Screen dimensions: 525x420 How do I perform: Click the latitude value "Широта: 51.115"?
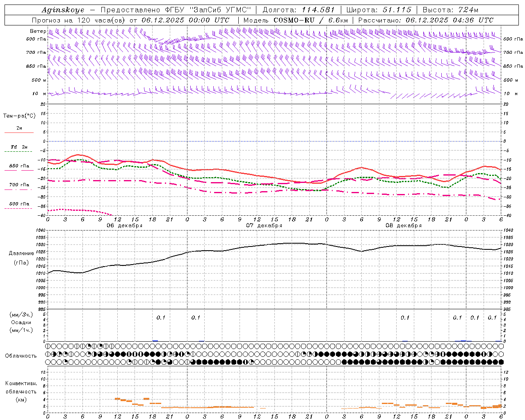click(379, 10)
